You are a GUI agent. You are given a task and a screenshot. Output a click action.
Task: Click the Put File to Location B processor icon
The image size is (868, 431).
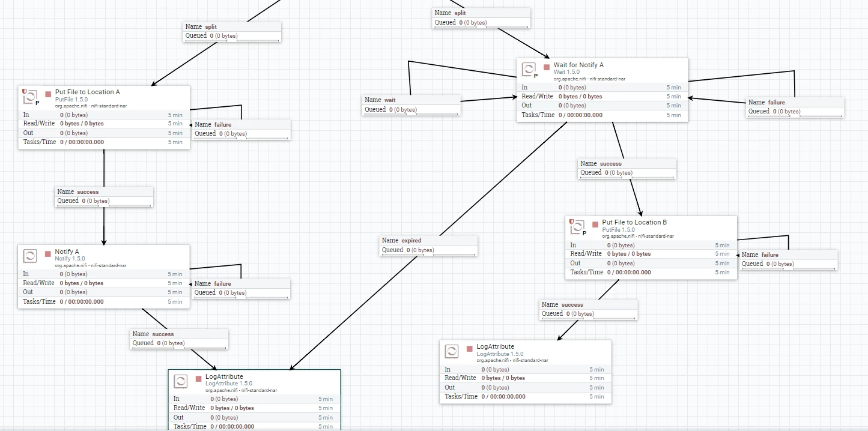pos(577,228)
